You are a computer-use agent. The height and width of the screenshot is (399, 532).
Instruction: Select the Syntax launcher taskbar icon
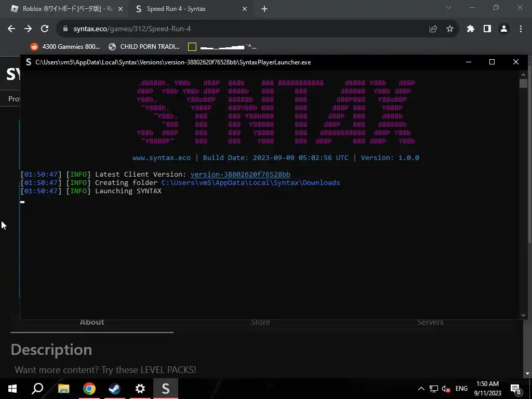(166, 389)
